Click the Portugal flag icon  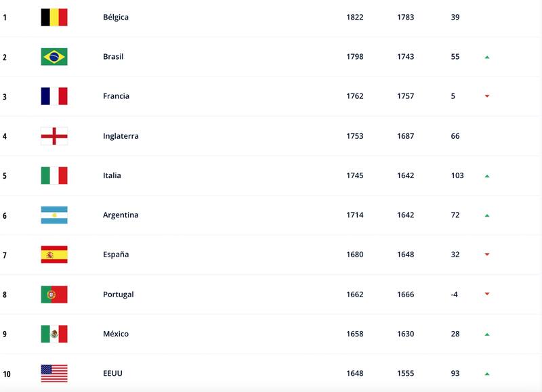54,295
